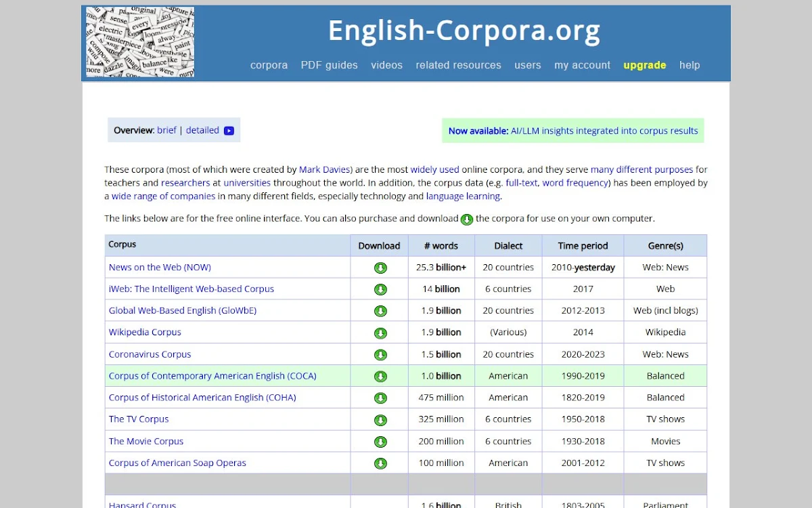Click the COCA row download icon
This screenshot has width=812, height=508.
coord(380,376)
